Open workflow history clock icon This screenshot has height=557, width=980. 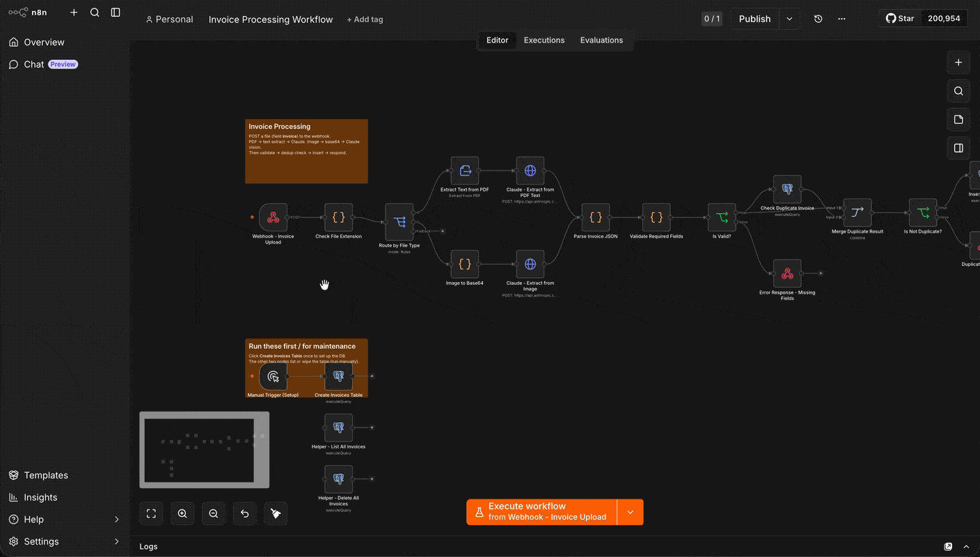click(x=819, y=19)
